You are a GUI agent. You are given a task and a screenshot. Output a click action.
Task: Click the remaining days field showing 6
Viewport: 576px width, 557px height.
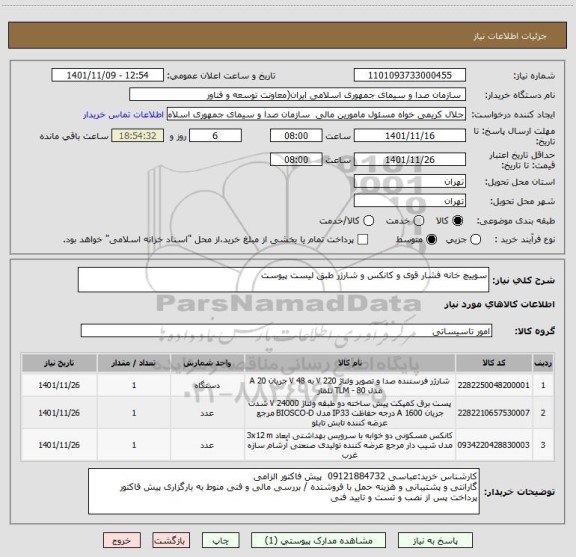[215, 136]
